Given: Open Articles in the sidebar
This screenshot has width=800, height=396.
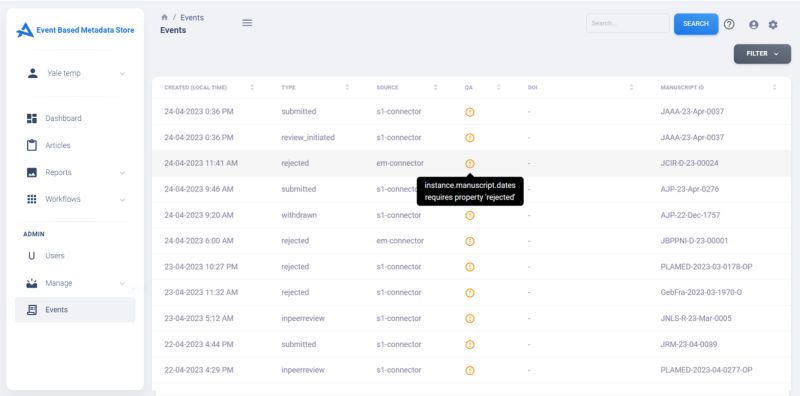Looking at the screenshot, I should pos(58,145).
